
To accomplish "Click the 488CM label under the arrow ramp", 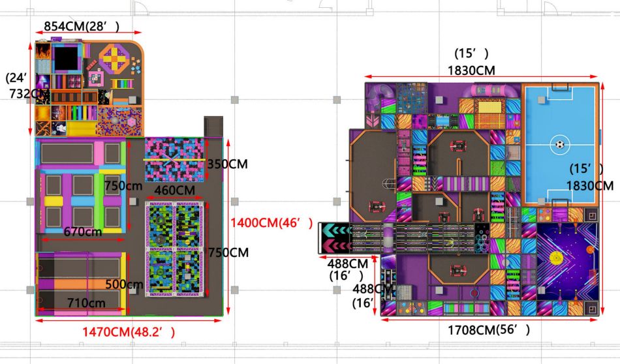I will (348, 264).
